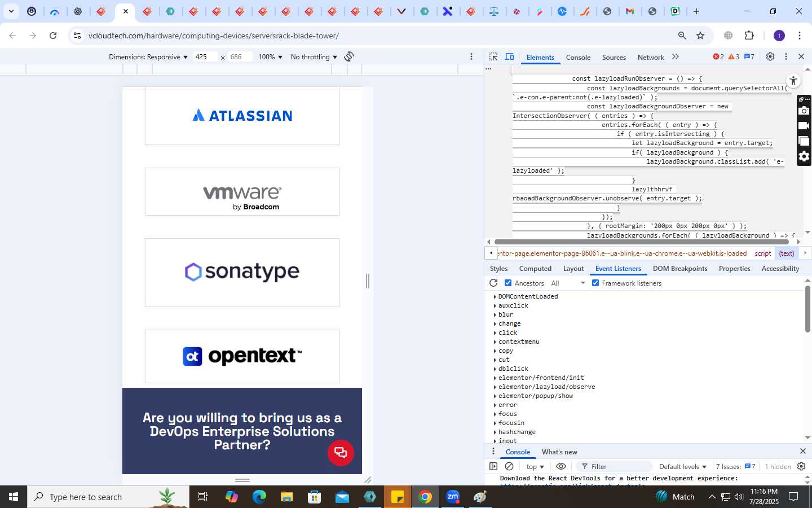Click the rotate screen orientation icon
The image size is (812, 508).
click(x=349, y=56)
